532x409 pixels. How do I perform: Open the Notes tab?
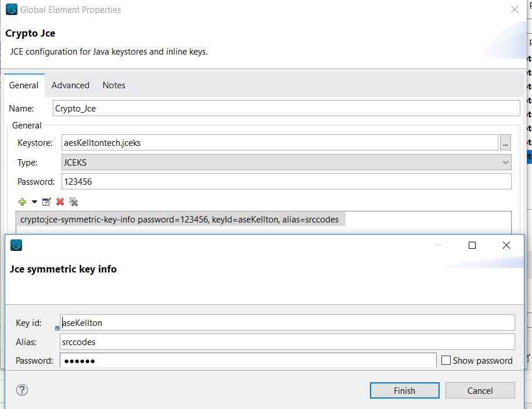pyautogui.click(x=114, y=85)
